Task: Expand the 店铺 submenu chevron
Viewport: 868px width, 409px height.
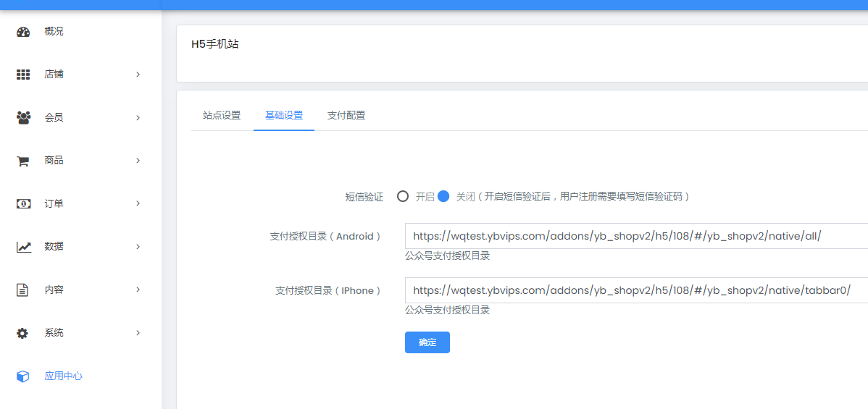Action: (138, 75)
